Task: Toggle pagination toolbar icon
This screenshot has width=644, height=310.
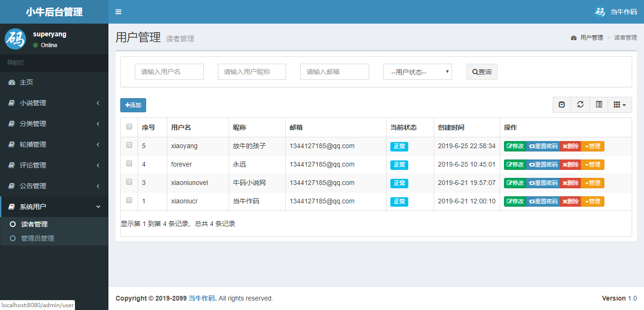Action: click(562, 105)
